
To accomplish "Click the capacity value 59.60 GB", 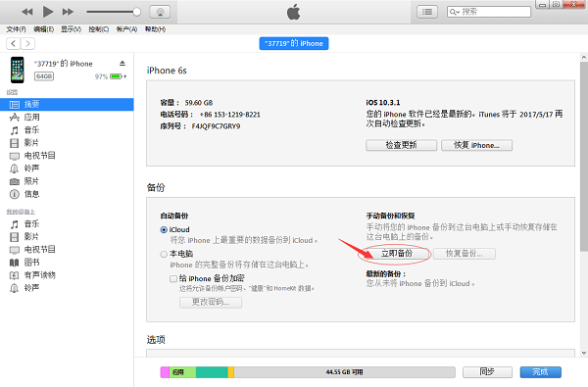I will 199,103.
